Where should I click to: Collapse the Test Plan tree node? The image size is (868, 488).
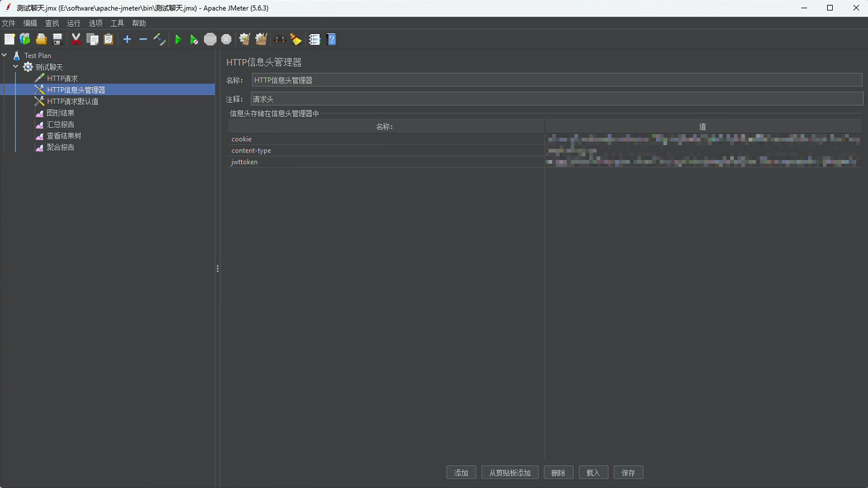click(5, 56)
